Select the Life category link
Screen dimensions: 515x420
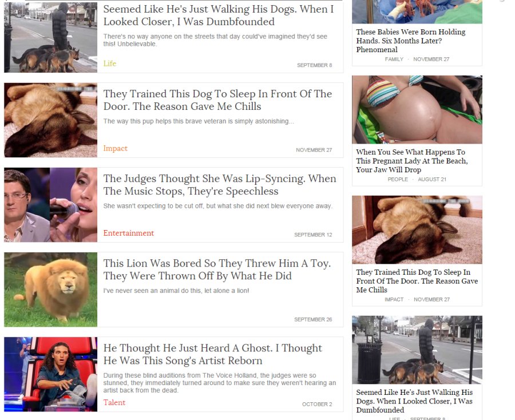(110, 64)
